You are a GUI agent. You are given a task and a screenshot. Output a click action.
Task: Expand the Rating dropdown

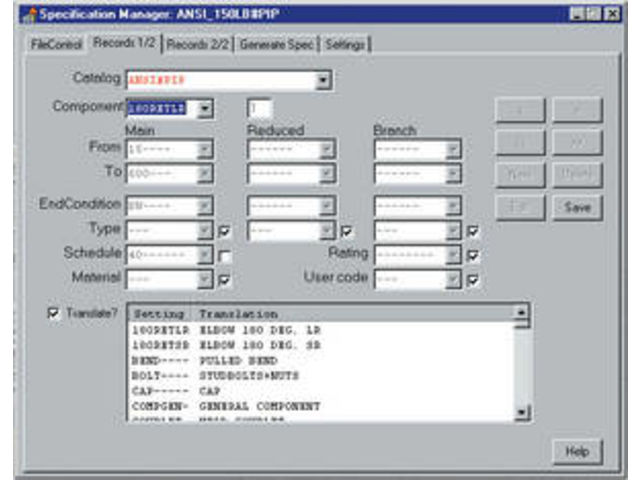pyautogui.click(x=453, y=254)
